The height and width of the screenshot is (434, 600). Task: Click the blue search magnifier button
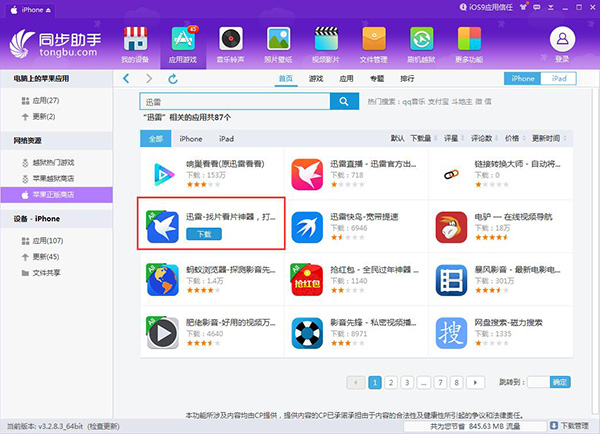click(344, 101)
